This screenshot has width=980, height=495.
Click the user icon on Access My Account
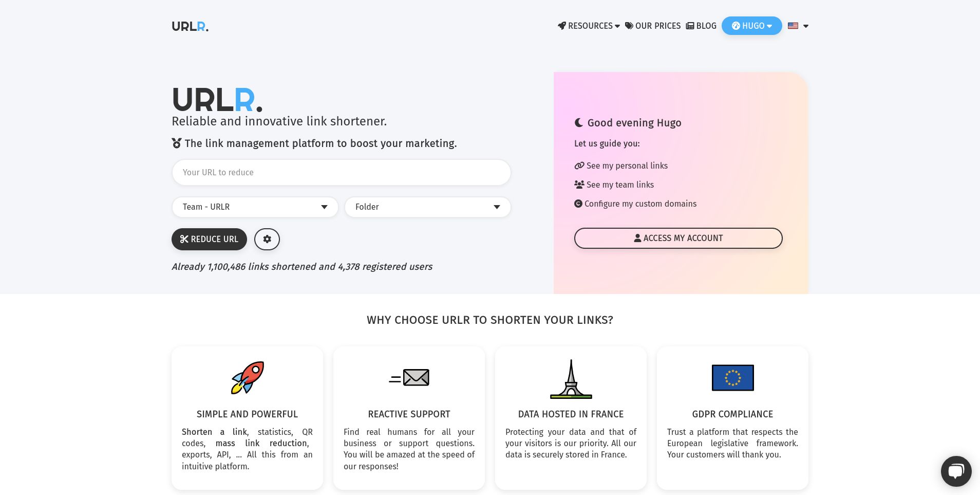tap(637, 238)
